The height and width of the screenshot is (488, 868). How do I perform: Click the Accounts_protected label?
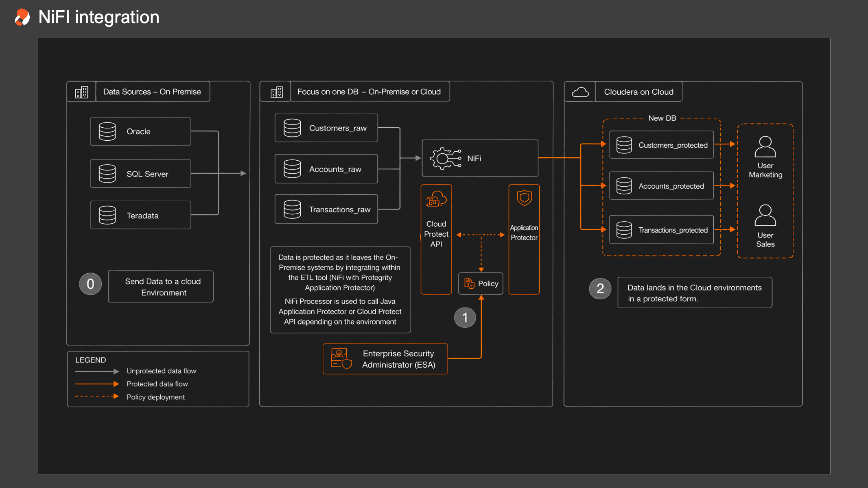click(x=671, y=186)
